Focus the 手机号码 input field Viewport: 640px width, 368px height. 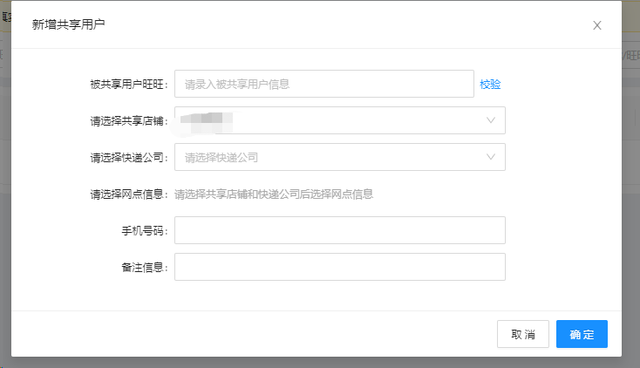[x=340, y=230]
